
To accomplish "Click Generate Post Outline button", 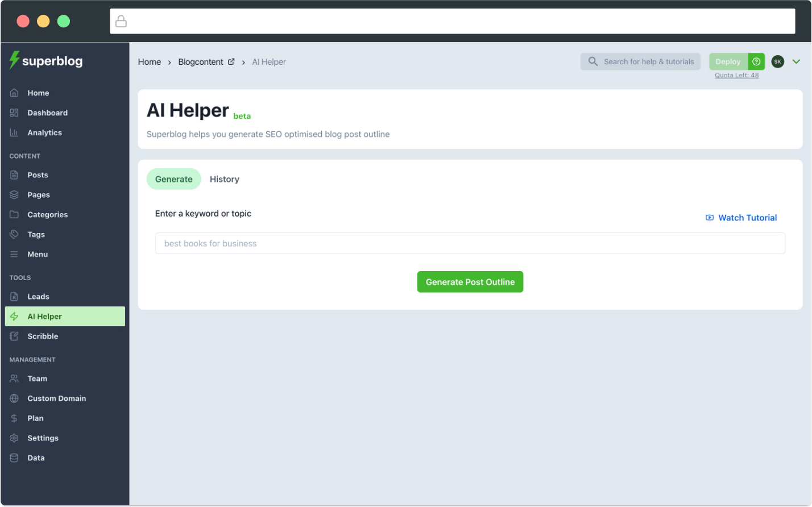I will [x=470, y=282].
